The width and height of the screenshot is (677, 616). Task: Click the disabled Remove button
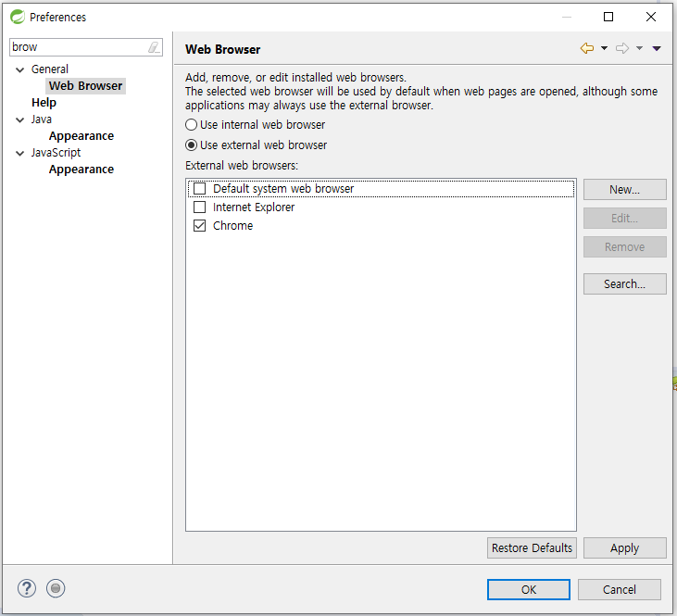(625, 247)
